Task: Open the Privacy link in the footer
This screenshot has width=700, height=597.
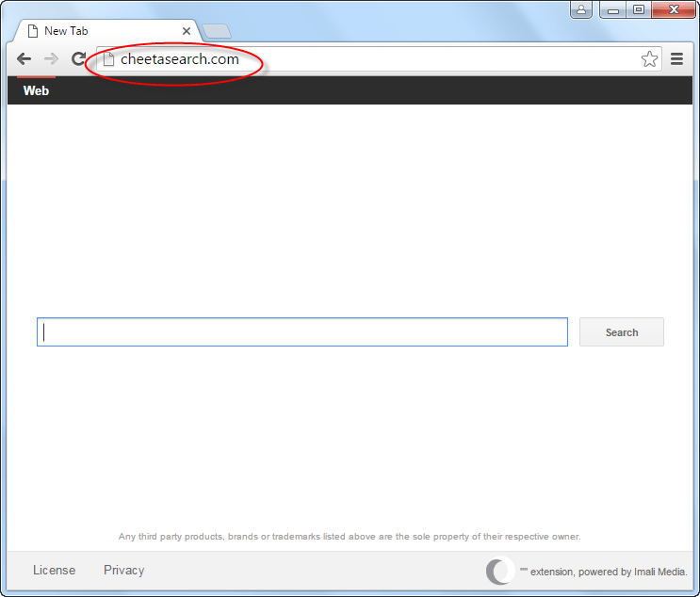Action: point(124,571)
